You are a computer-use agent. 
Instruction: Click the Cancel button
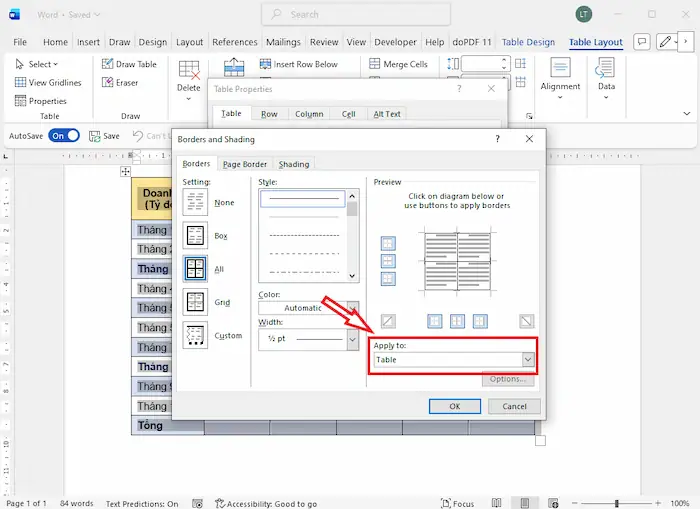pyautogui.click(x=514, y=406)
